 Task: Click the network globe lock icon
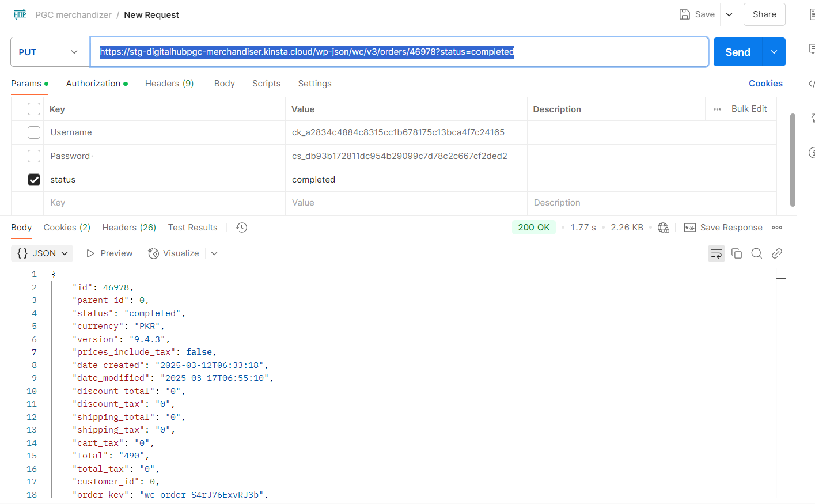tap(664, 228)
